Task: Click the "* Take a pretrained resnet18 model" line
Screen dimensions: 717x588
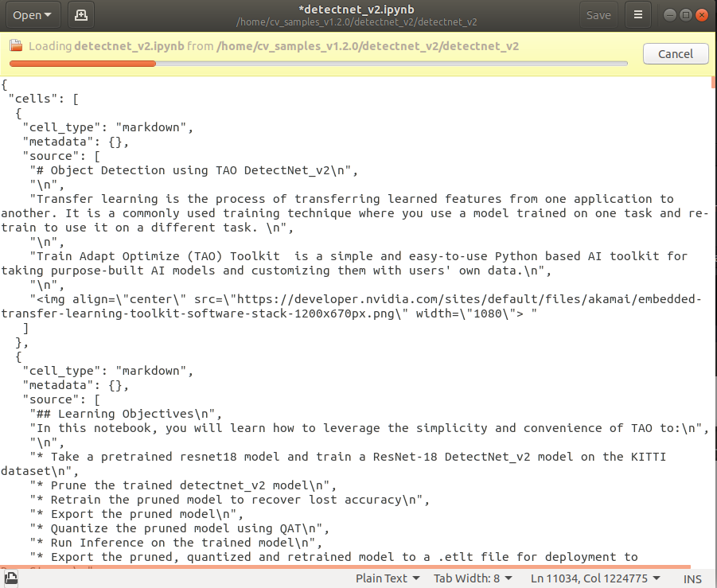Action: tap(333, 464)
